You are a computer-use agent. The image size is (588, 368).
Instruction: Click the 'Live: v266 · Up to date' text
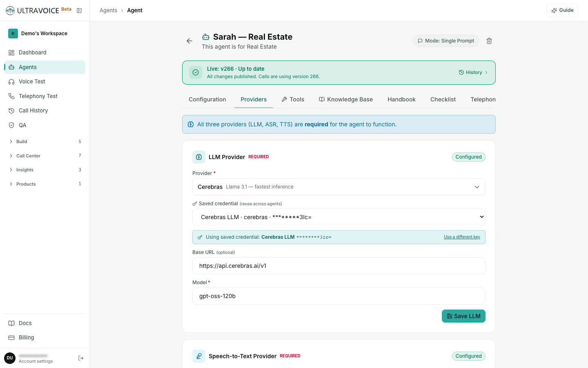pos(236,69)
